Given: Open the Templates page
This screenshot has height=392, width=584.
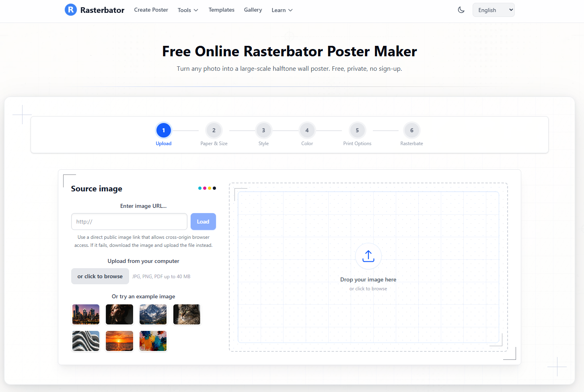Looking at the screenshot, I should [x=221, y=10].
